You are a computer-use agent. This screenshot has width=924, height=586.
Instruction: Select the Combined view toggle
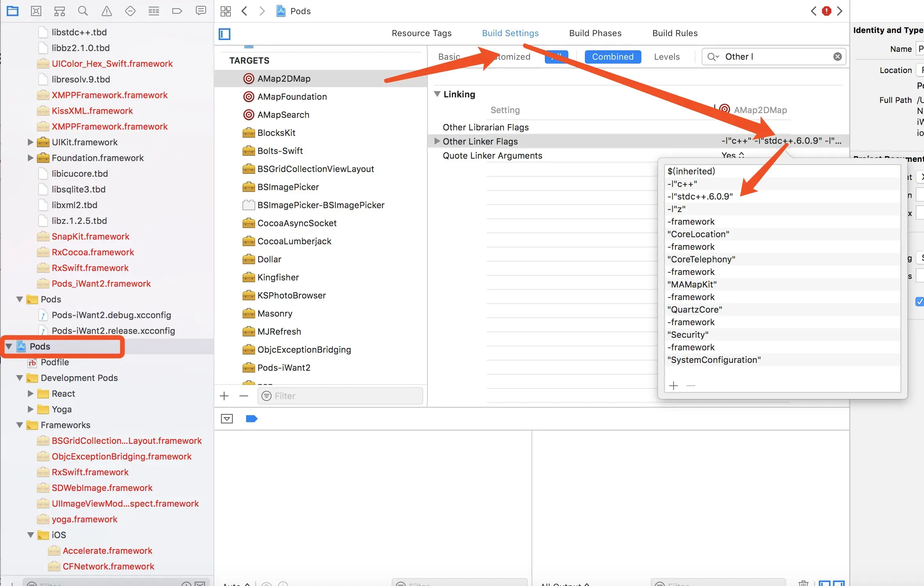612,57
